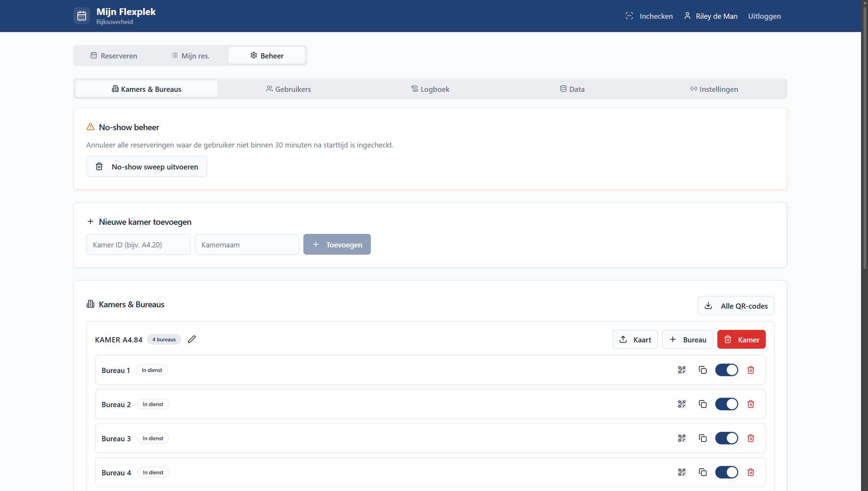This screenshot has width=868, height=491.
Task: Duplicate Bureau 2 using copy icon
Action: pos(702,404)
